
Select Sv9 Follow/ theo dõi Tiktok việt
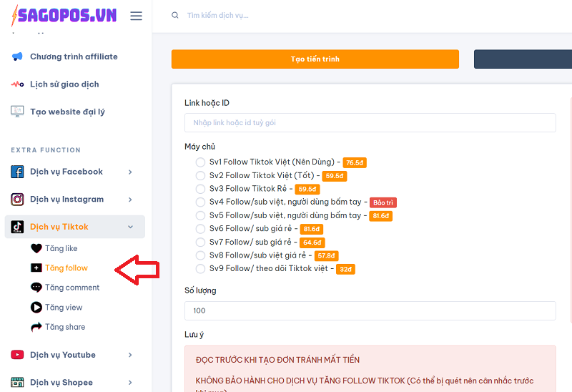coord(200,269)
